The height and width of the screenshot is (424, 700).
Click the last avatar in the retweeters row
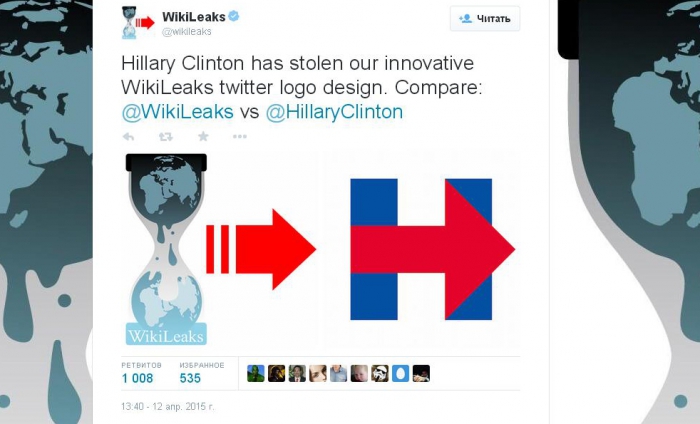(x=421, y=374)
